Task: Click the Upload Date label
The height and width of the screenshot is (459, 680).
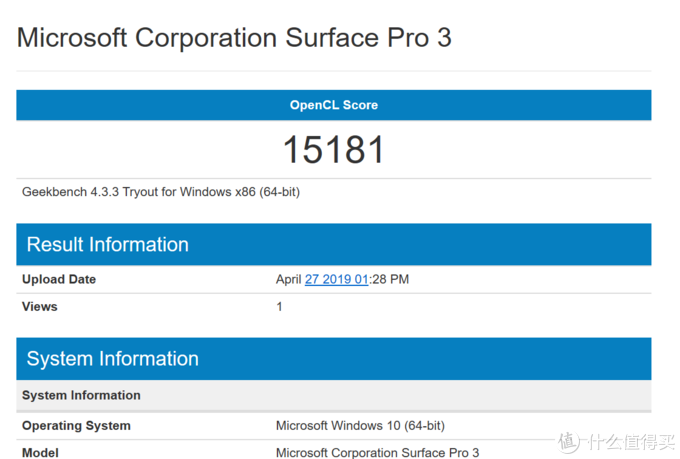Action: [x=59, y=279]
